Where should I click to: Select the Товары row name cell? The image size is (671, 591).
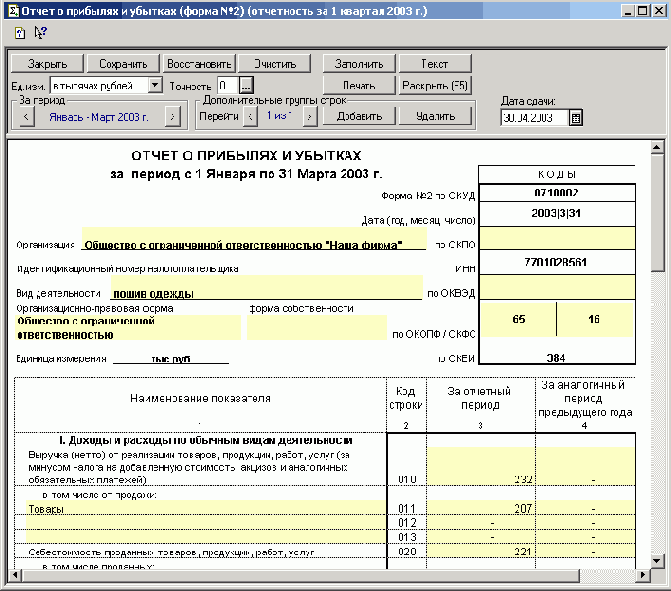(206, 509)
